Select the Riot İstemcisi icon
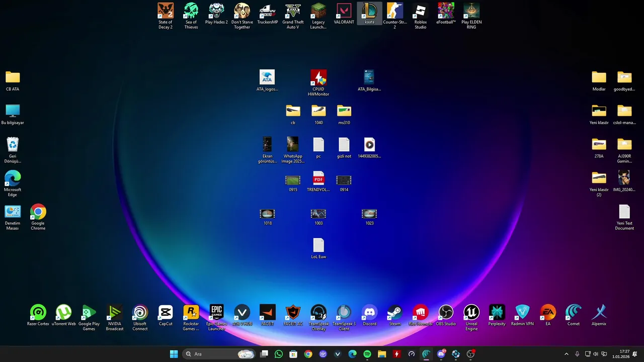644x362 pixels. (x=421, y=316)
